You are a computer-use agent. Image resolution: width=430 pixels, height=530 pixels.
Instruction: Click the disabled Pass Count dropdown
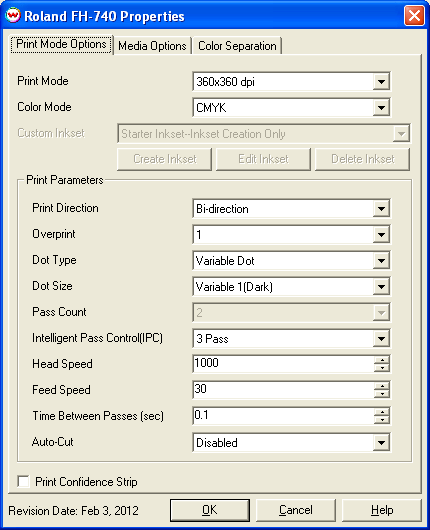tap(291, 312)
